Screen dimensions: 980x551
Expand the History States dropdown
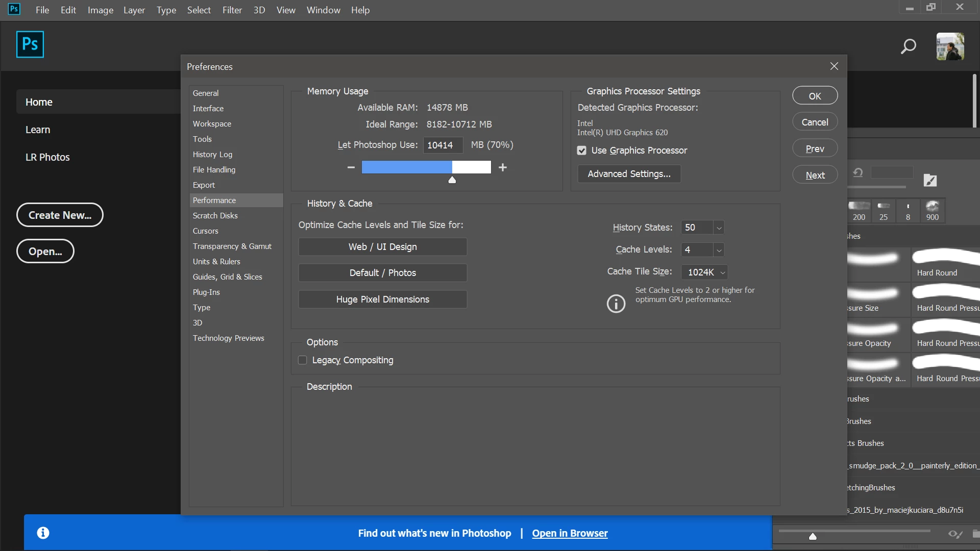coord(719,228)
